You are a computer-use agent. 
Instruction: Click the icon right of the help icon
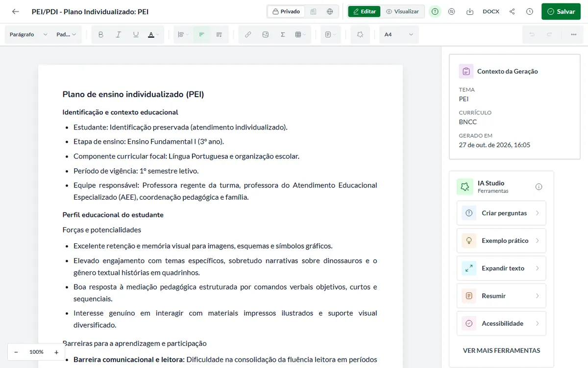pyautogui.click(x=452, y=11)
